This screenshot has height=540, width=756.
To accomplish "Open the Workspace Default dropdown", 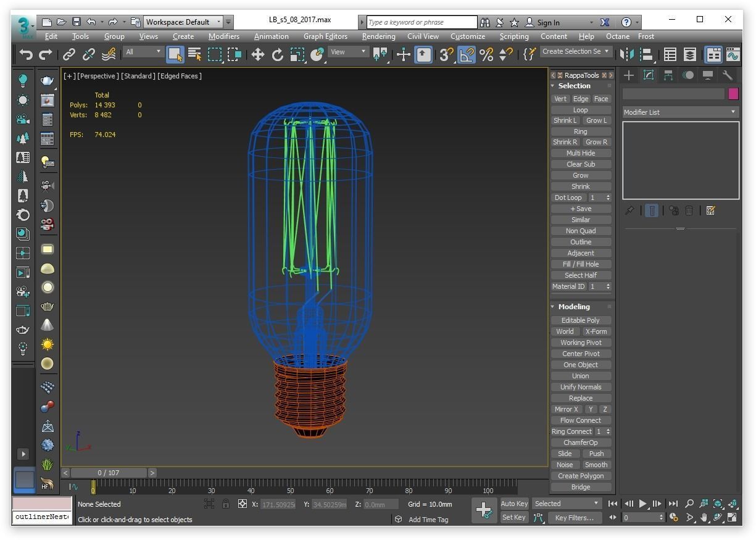I will point(183,22).
